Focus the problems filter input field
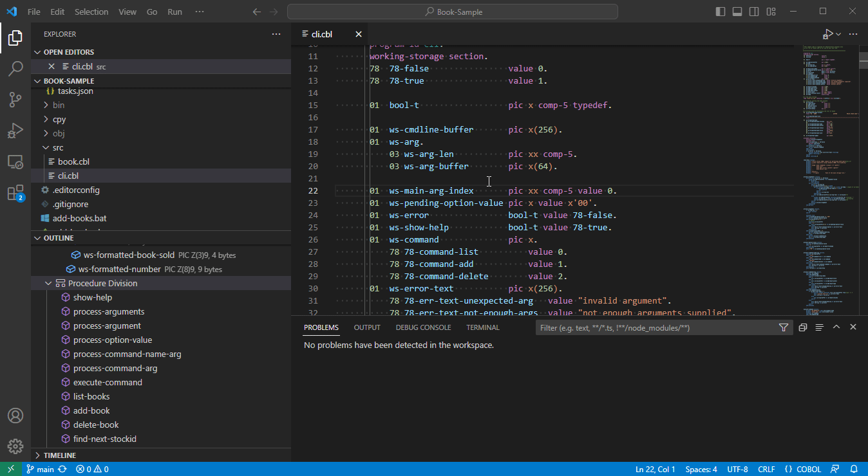This screenshot has height=476, width=868. (x=657, y=327)
